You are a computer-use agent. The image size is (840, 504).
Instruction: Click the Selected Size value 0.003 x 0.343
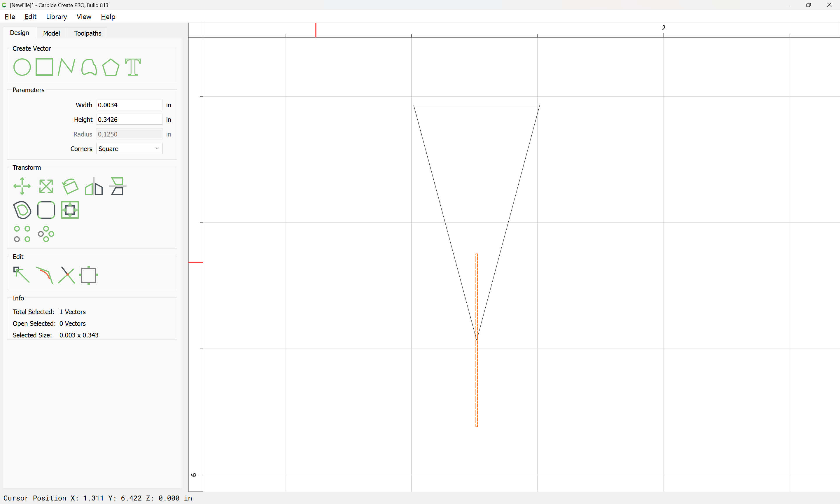point(79,335)
